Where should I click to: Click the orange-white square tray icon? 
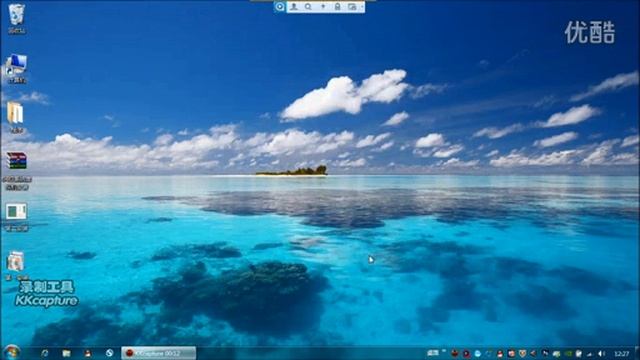[511, 353]
